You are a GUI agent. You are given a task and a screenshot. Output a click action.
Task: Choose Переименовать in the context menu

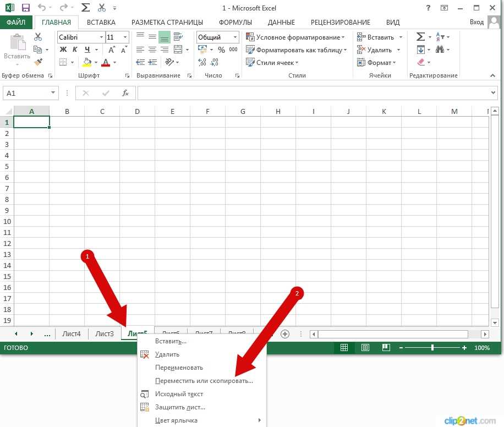click(202, 368)
